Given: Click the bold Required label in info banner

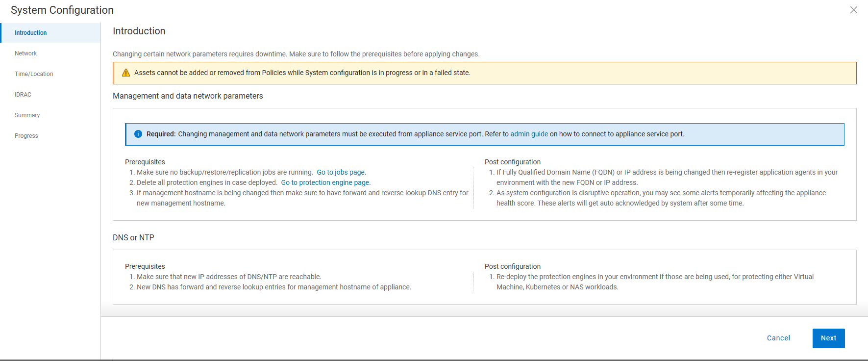Looking at the screenshot, I should [x=161, y=134].
